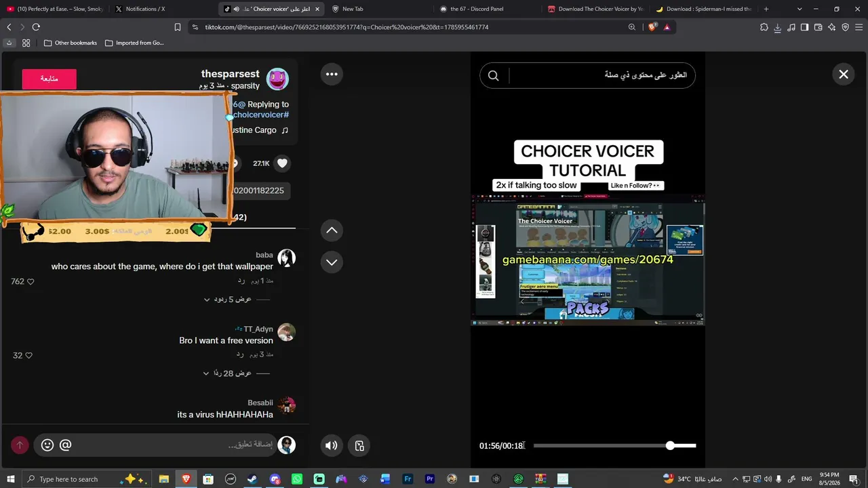This screenshot has width=868, height=488.
Task: Open the media playlist music note icon
Action: click(791, 27)
